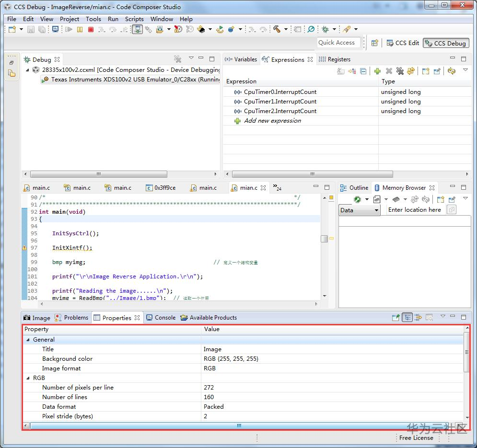Collapse the General property group
477x448 pixels.
point(28,340)
